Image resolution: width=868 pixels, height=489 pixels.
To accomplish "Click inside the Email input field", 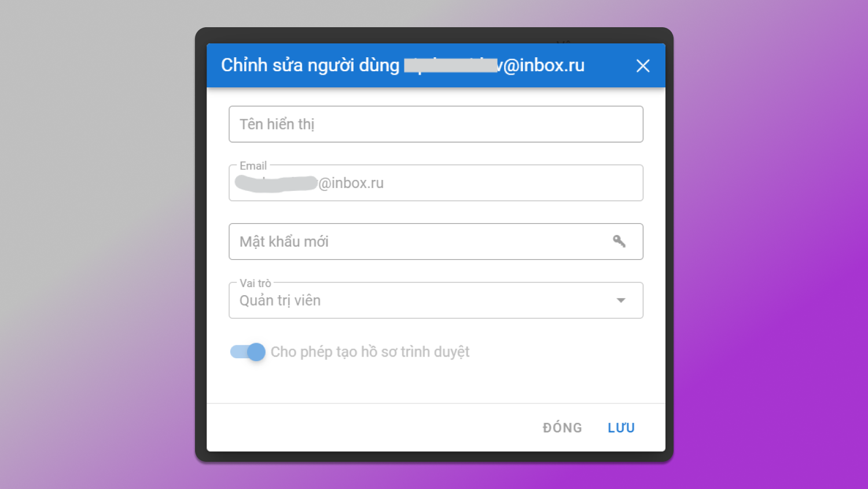I will (436, 183).
